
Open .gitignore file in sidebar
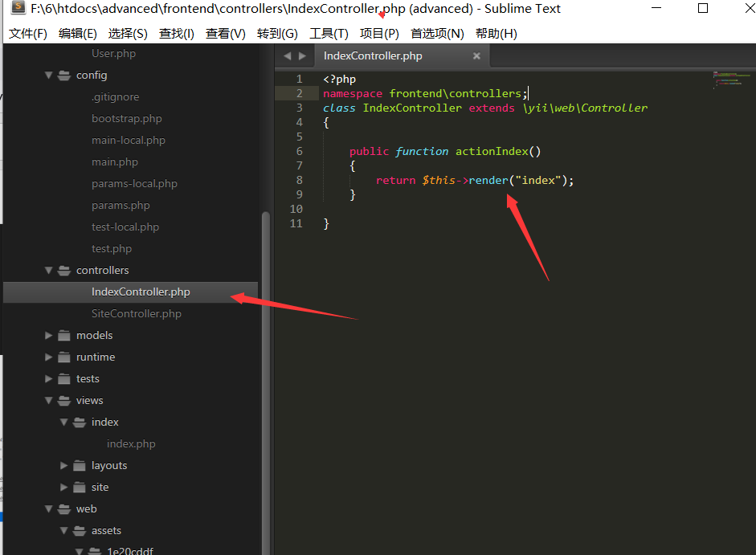point(115,97)
